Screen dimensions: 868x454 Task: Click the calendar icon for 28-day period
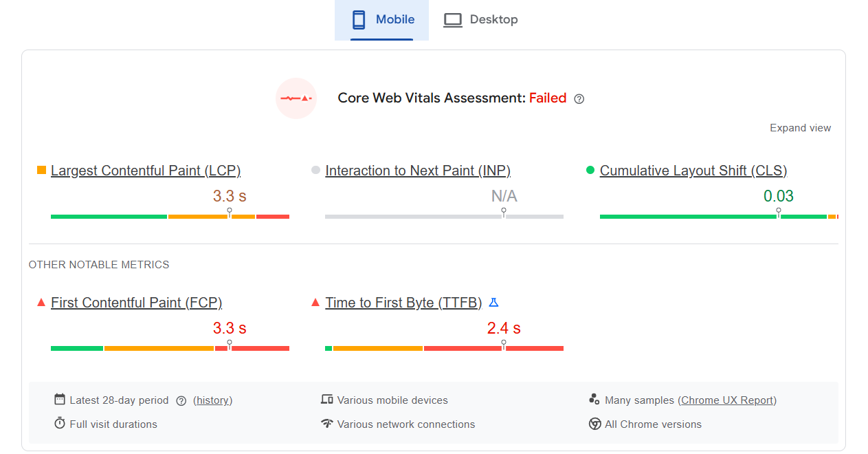click(x=60, y=400)
